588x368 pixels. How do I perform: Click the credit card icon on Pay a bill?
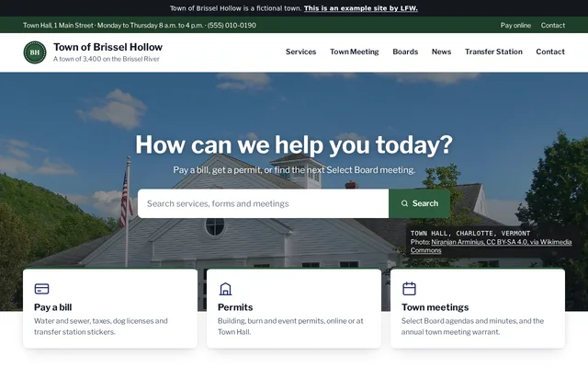point(41,289)
